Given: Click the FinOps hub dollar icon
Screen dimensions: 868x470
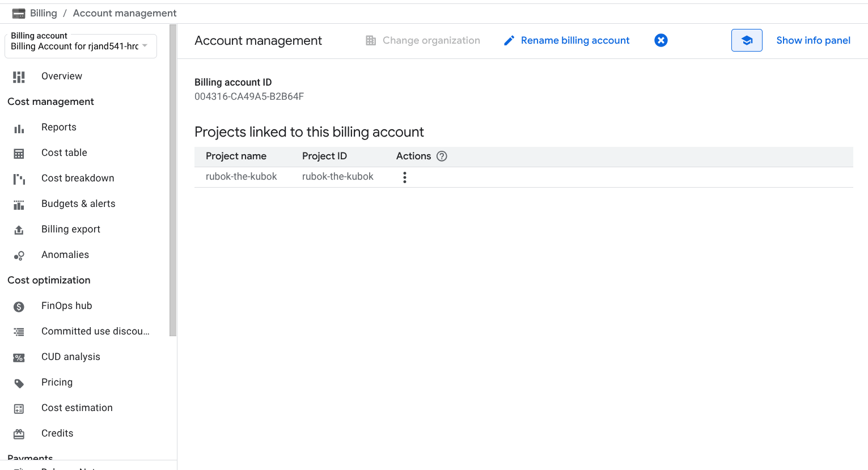Looking at the screenshot, I should (19, 307).
